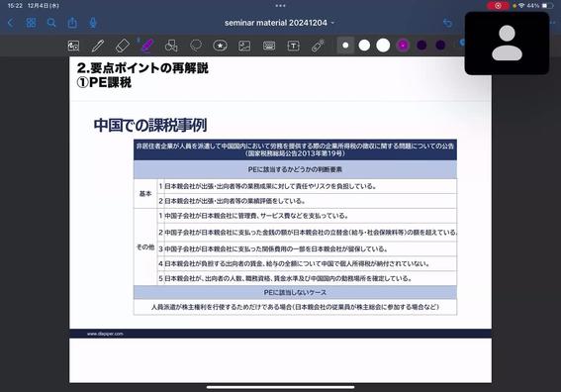561x392 pixels.
Task: Choose the smallest stroke thickness dot
Action: pyautogui.click(x=345, y=46)
